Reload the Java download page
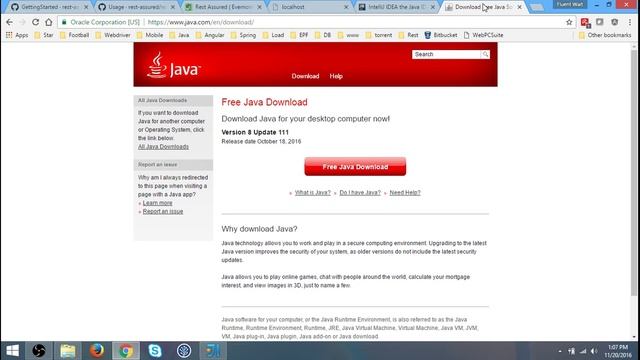 36,22
